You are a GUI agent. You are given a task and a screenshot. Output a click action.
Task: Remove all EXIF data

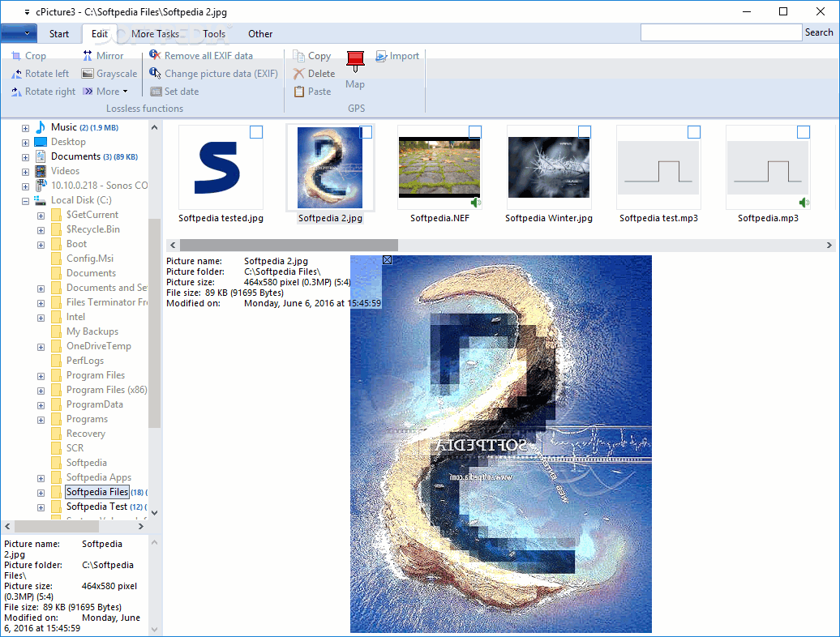tap(201, 56)
